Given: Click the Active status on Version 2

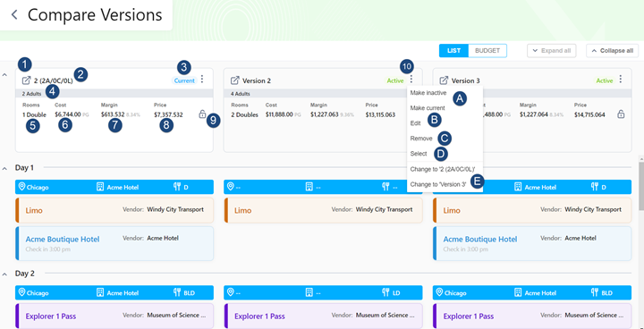Looking at the screenshot, I should [x=395, y=81].
